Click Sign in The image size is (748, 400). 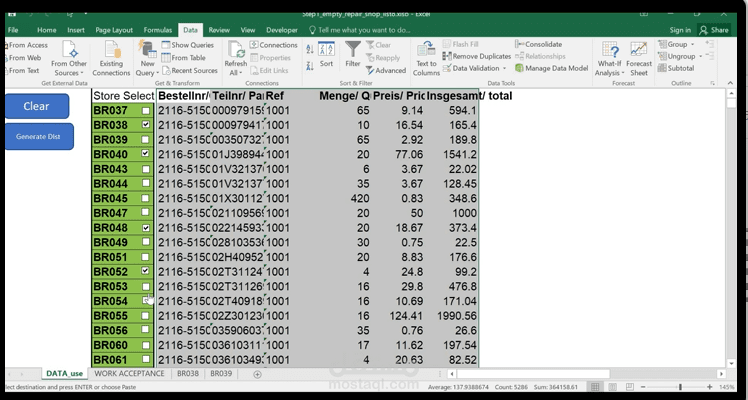pyautogui.click(x=680, y=30)
